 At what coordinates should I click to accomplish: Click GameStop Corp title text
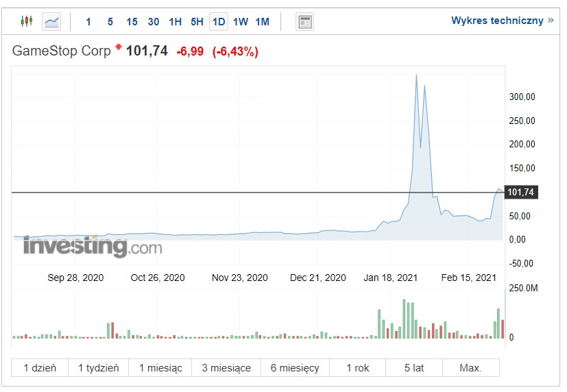pos(62,51)
